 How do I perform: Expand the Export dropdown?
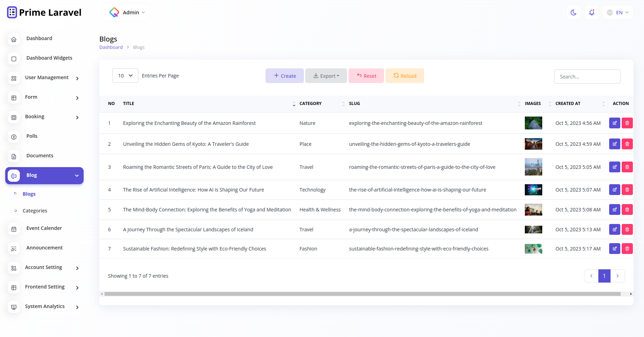(326, 76)
